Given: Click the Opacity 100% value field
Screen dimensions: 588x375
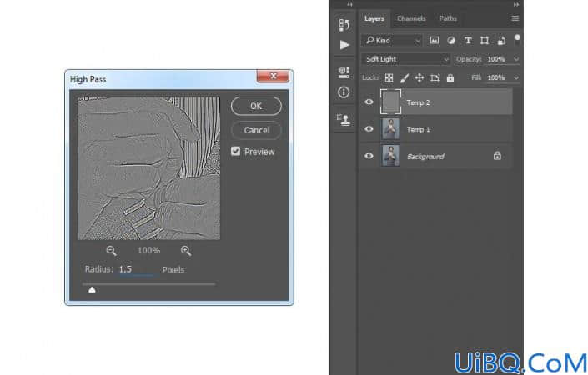Looking at the screenshot, I should click(496, 59).
